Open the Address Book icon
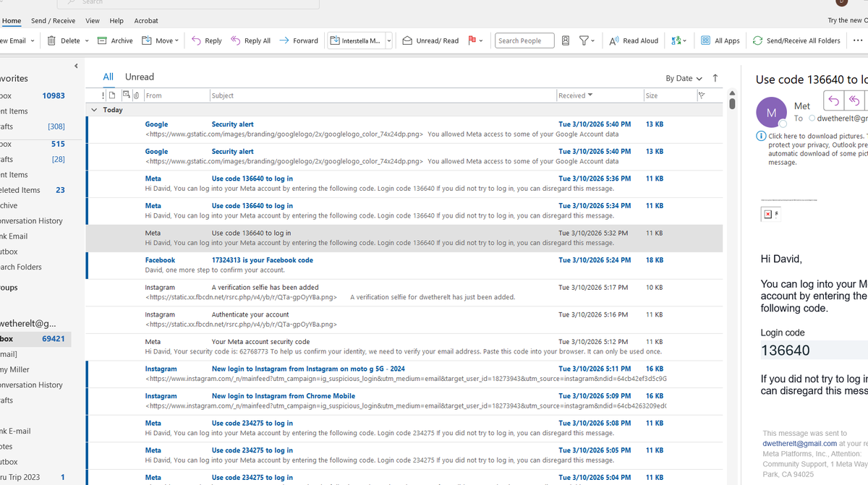 (x=566, y=40)
